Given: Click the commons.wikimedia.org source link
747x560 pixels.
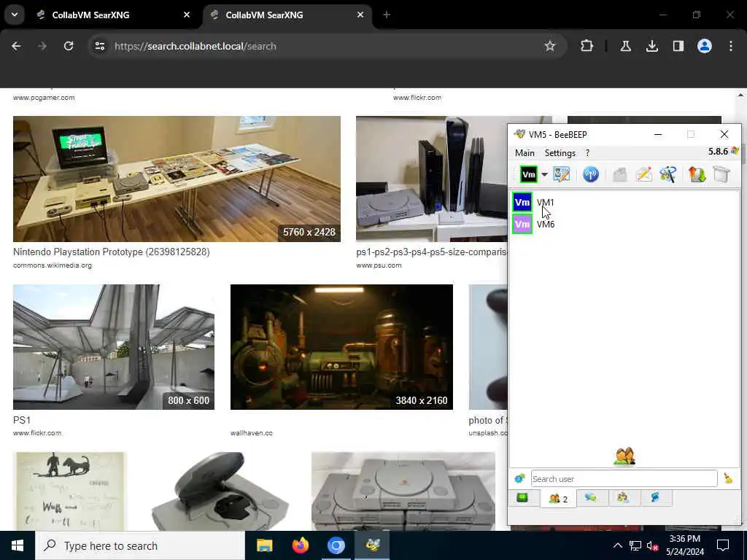Looking at the screenshot, I should pos(53,265).
